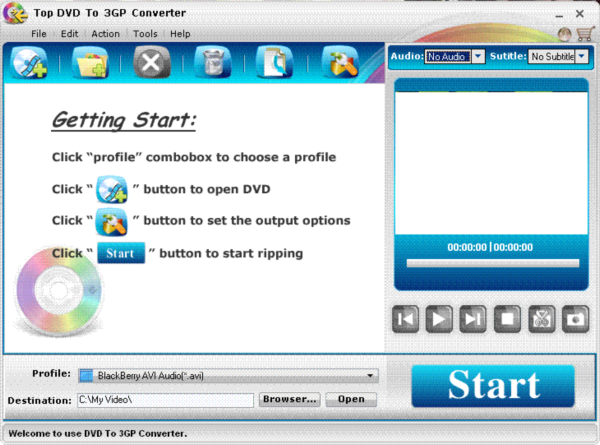Click the 'Getting Start:' heading
This screenshot has width=600, height=445.
point(124,121)
